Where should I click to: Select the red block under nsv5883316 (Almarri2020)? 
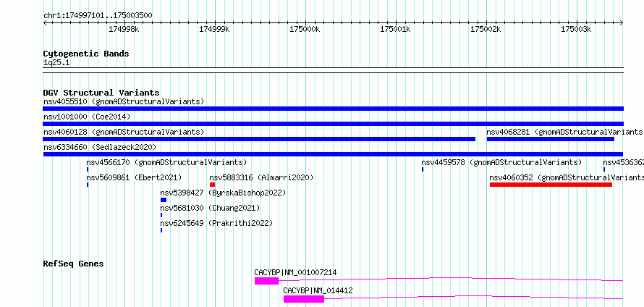(212, 185)
